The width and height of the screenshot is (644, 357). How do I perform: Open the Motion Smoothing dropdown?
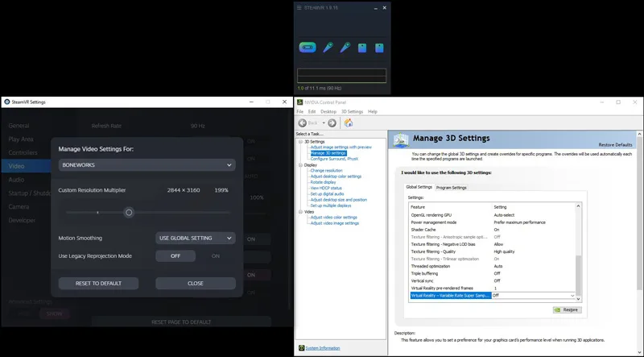tap(196, 239)
